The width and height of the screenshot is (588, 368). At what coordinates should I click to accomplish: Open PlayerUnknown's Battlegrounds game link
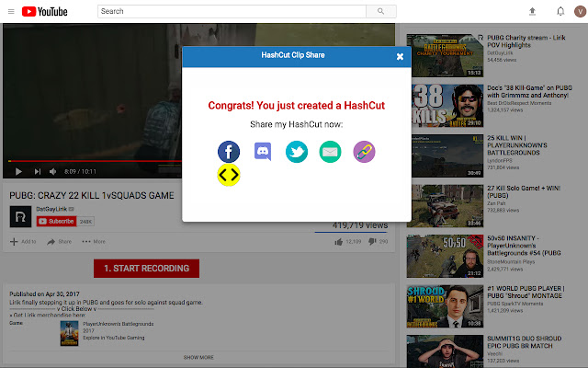pyautogui.click(x=119, y=324)
